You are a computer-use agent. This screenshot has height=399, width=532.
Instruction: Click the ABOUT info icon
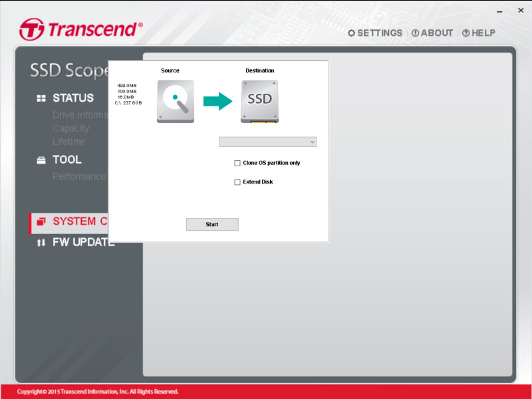415,33
